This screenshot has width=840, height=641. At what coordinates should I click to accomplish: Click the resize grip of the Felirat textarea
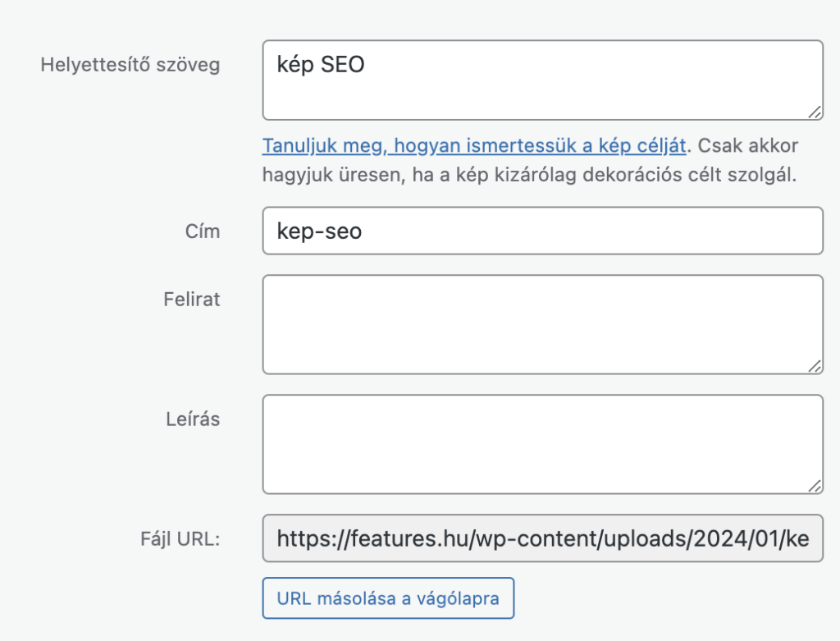click(814, 366)
